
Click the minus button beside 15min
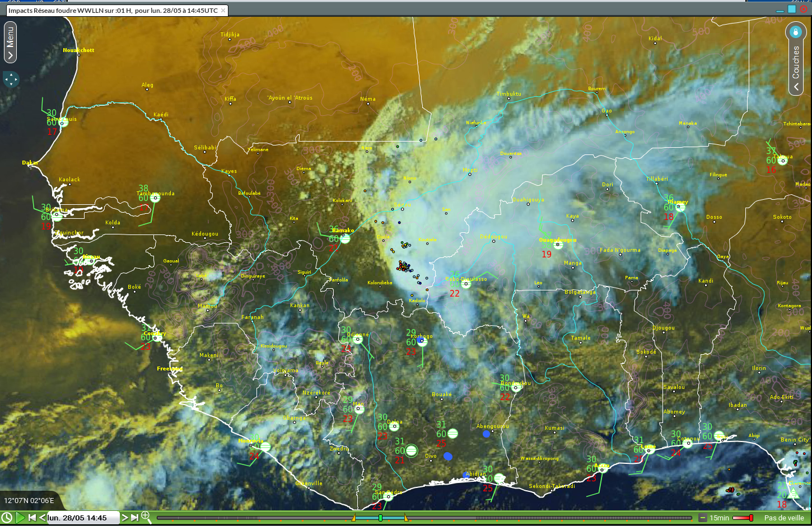tap(702, 518)
